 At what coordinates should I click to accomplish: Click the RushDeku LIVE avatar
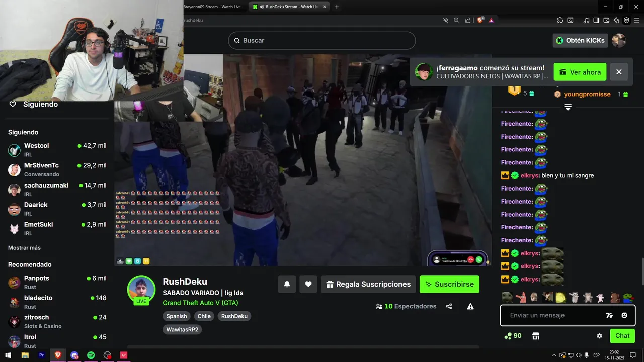(x=141, y=290)
